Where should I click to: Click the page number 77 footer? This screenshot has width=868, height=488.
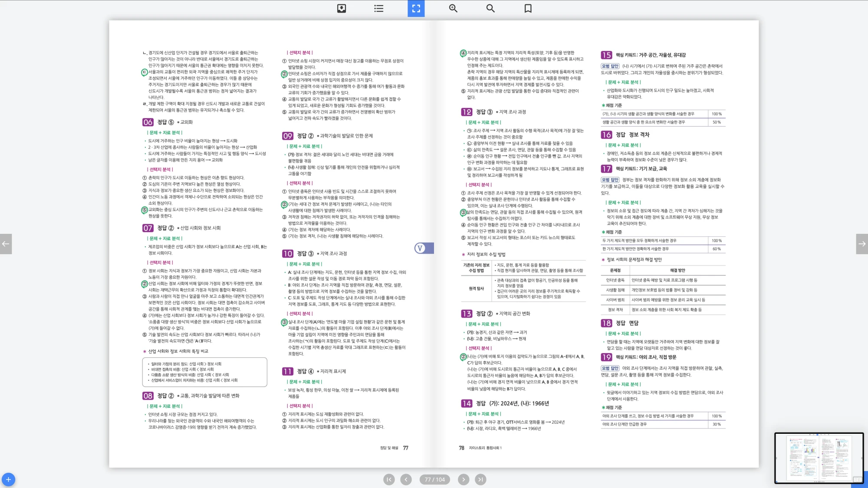405,448
